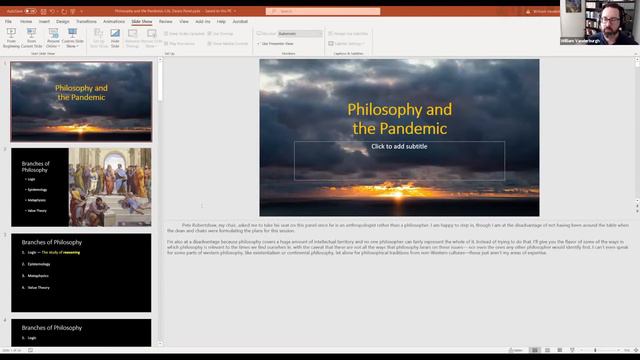Click slide panel scrollbar down arrow
640x360 pixels.
point(160,344)
